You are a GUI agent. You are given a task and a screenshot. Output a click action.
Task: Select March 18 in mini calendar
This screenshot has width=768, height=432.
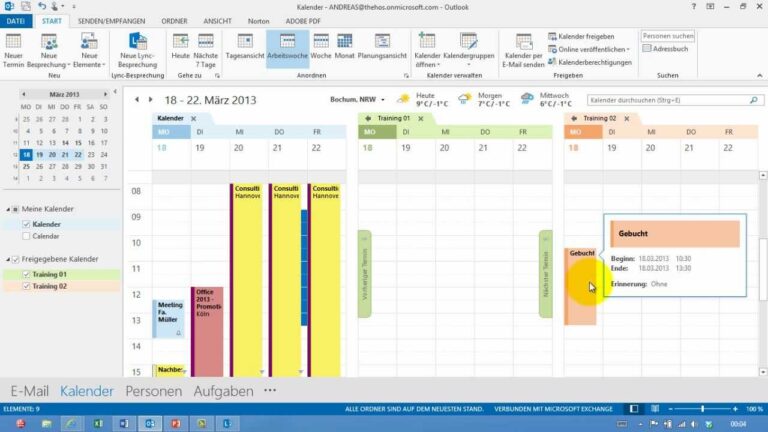(x=26, y=155)
